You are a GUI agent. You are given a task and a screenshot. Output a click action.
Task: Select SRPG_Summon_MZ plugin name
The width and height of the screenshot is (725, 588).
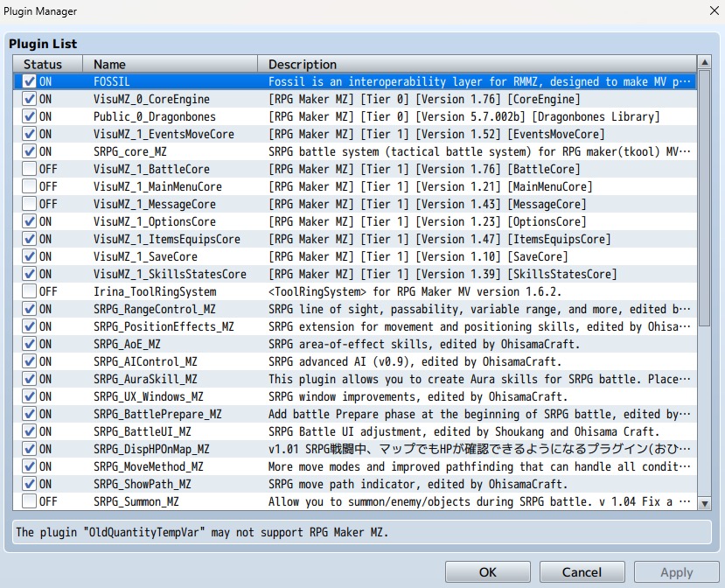pos(136,501)
